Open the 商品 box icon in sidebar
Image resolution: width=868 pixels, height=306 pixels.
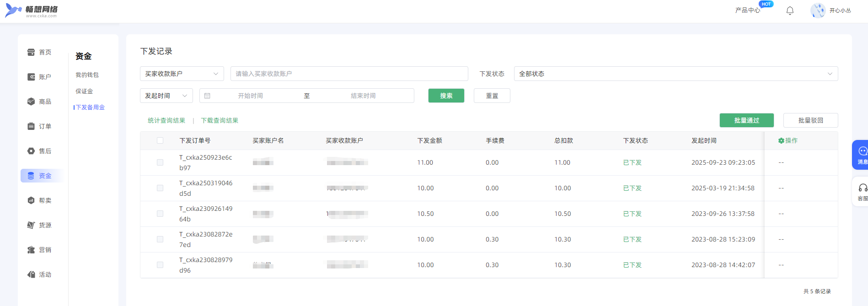(x=31, y=102)
